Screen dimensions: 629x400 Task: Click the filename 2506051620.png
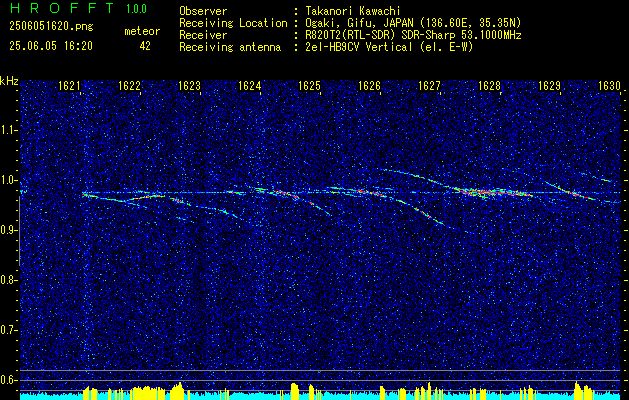(x=51, y=27)
